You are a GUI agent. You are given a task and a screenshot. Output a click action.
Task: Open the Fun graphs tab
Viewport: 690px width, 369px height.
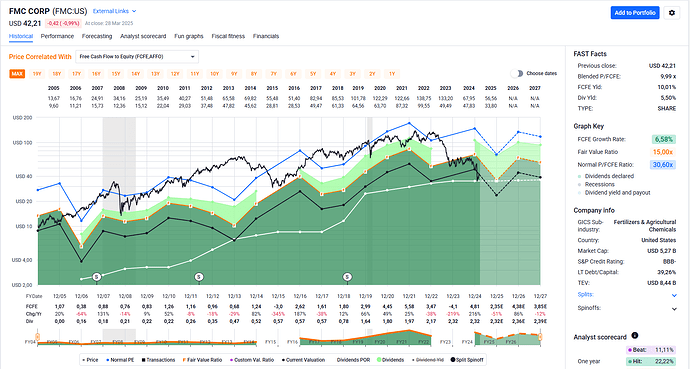point(189,36)
